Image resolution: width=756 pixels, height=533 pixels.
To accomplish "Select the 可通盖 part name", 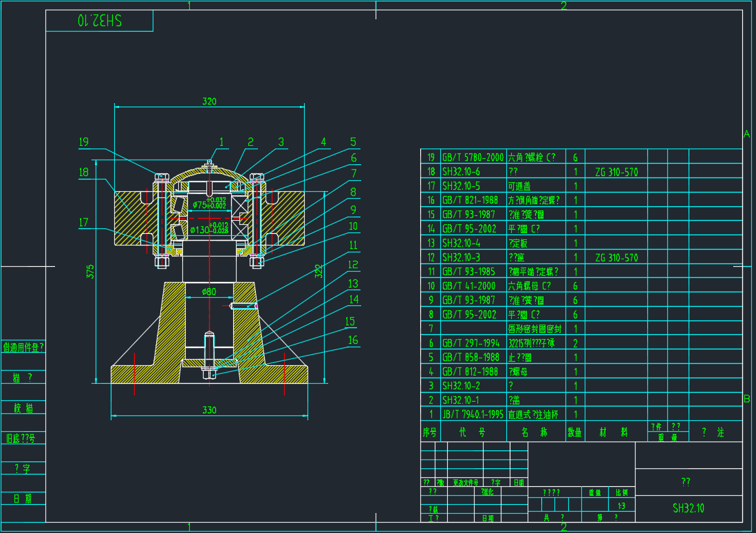I will pos(519,186).
